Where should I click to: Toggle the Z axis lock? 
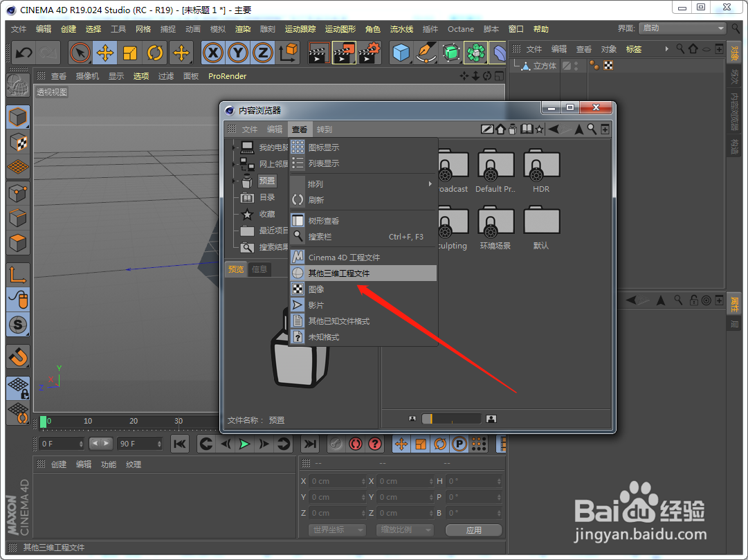click(x=264, y=53)
